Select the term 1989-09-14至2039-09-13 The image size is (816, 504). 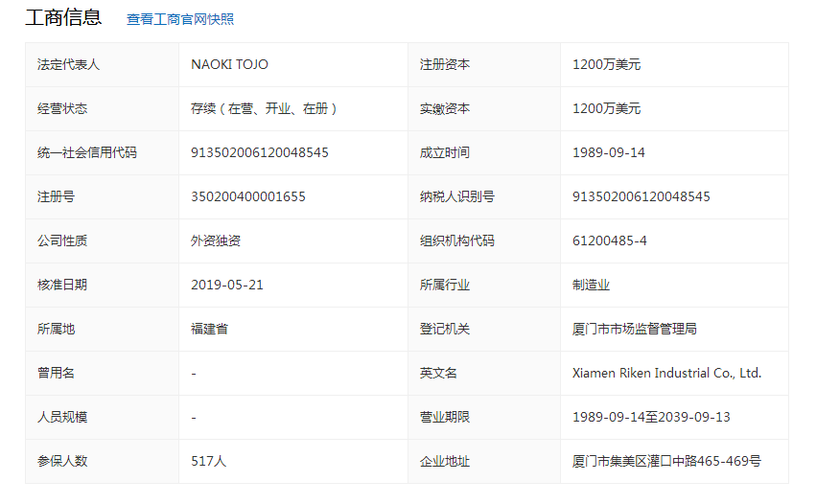click(651, 417)
